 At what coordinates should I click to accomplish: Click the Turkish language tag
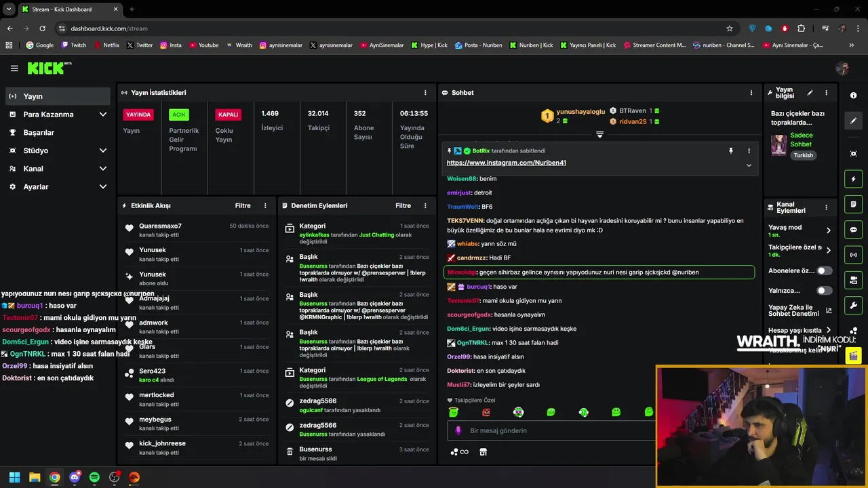click(x=803, y=156)
